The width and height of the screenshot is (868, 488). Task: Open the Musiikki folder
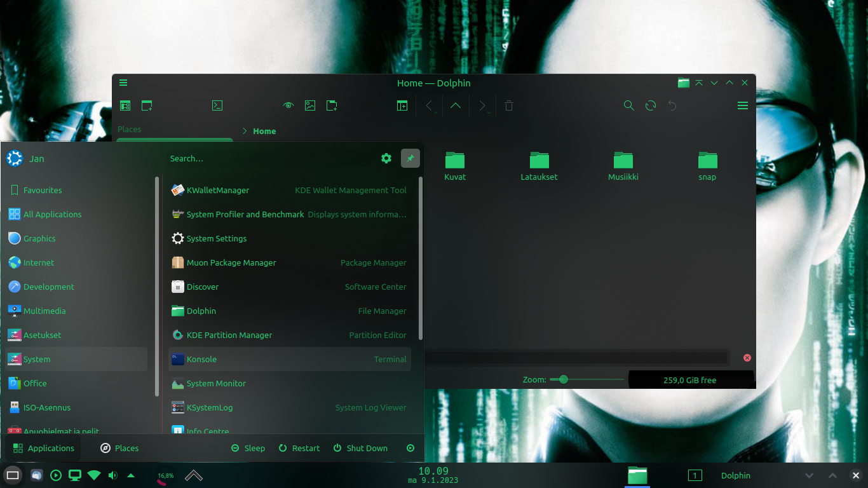pos(623,166)
